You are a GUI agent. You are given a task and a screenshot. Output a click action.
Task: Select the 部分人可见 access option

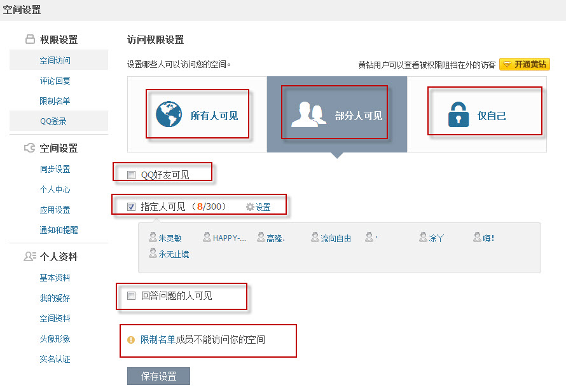tap(337, 114)
